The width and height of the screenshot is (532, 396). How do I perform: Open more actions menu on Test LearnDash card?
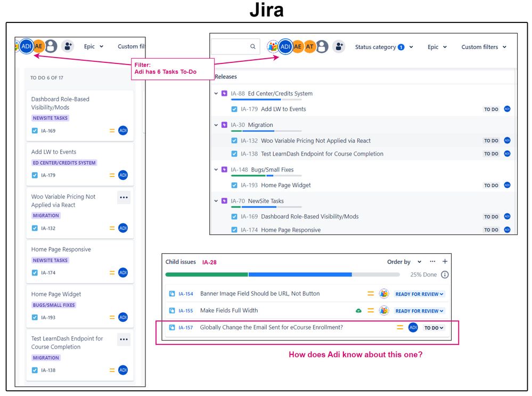tap(124, 340)
